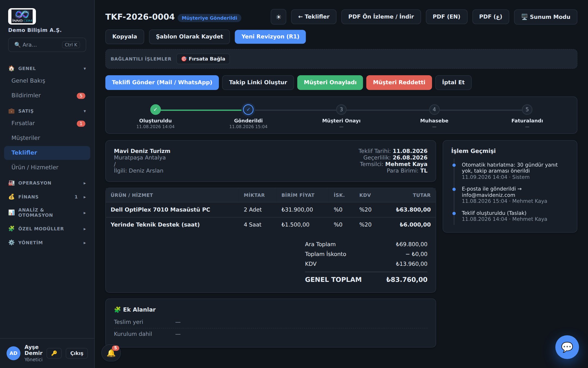Viewport: 588px width, 368px height.
Task: Open Fırsatlar in sidebar
Action: [x=47, y=123]
